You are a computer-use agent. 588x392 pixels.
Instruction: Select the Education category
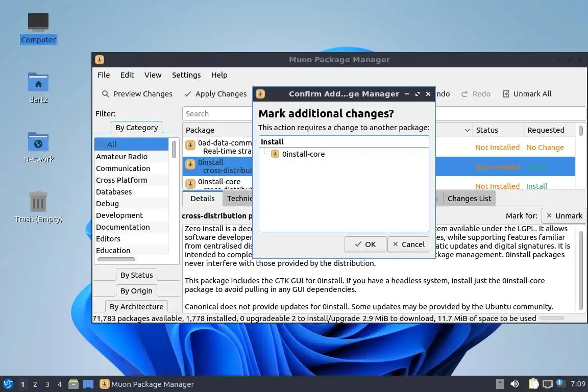pos(132,250)
